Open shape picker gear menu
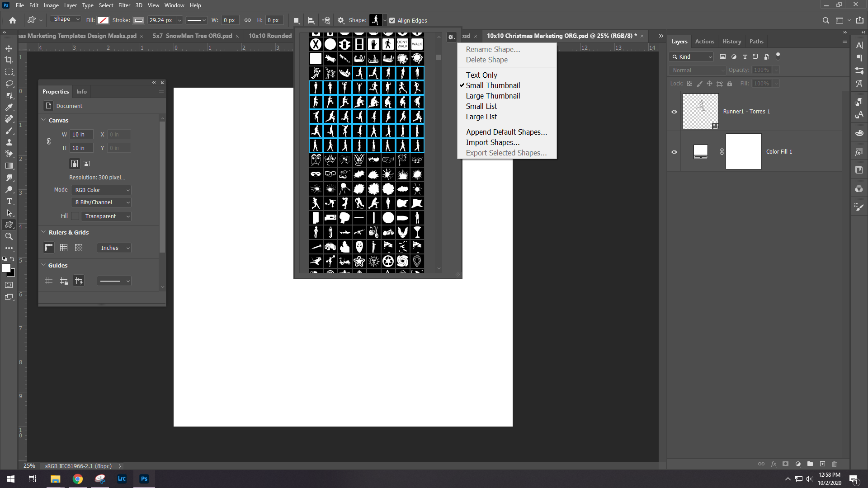 [x=451, y=37]
